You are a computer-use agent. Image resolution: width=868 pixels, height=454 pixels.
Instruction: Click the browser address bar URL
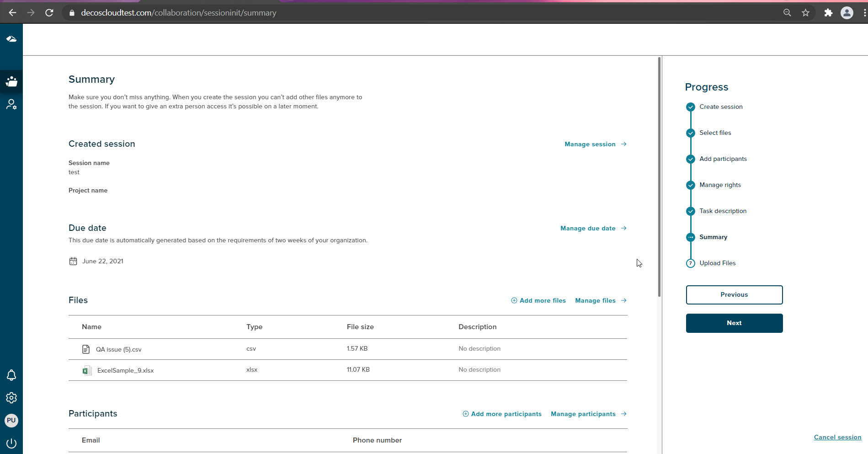(x=179, y=13)
